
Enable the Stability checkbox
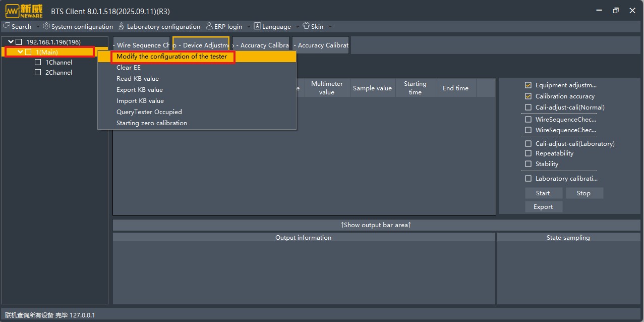[x=528, y=164]
